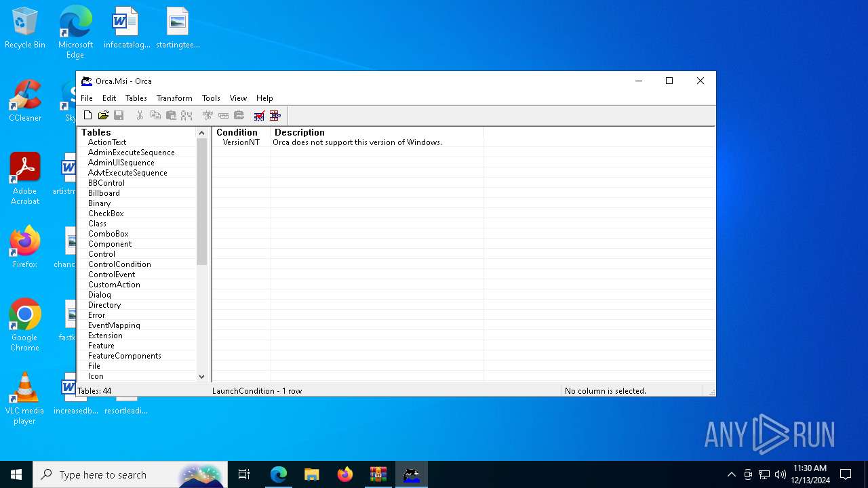Select the CustomAction table

tap(114, 285)
